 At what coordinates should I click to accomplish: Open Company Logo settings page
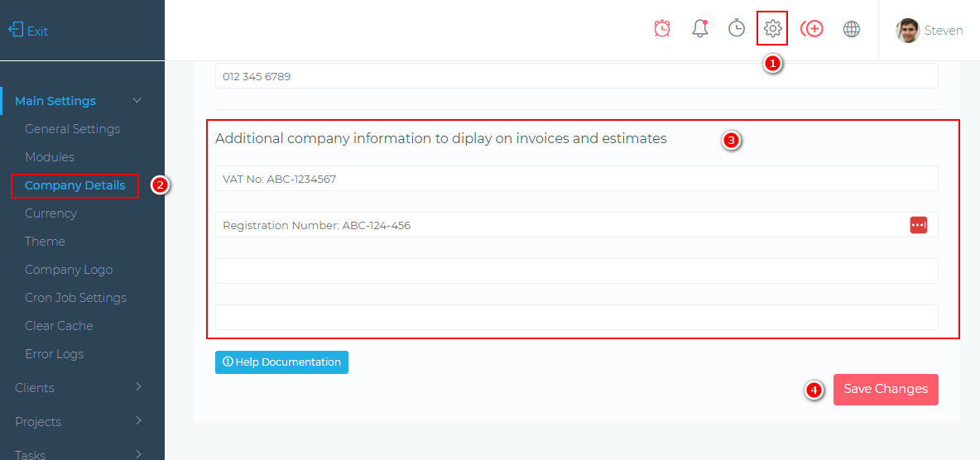pos(69,270)
